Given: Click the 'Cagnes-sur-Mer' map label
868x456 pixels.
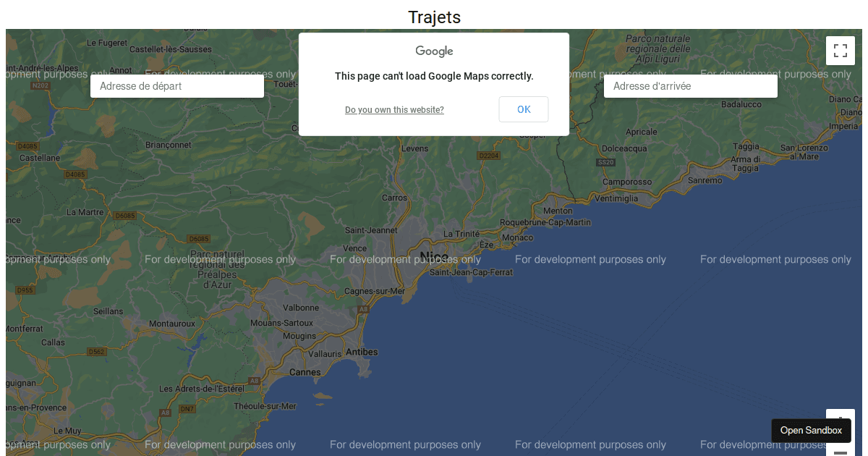Looking at the screenshot, I should click(x=375, y=291).
